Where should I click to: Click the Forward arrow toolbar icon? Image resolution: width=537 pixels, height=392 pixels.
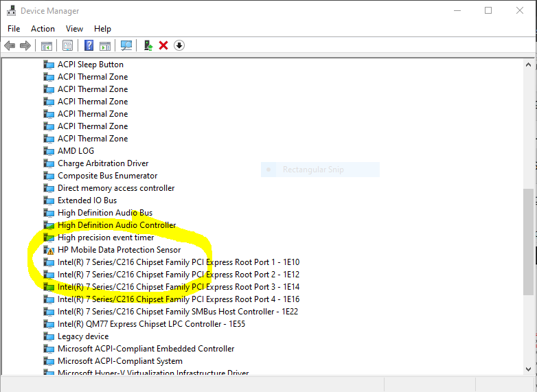[25, 45]
